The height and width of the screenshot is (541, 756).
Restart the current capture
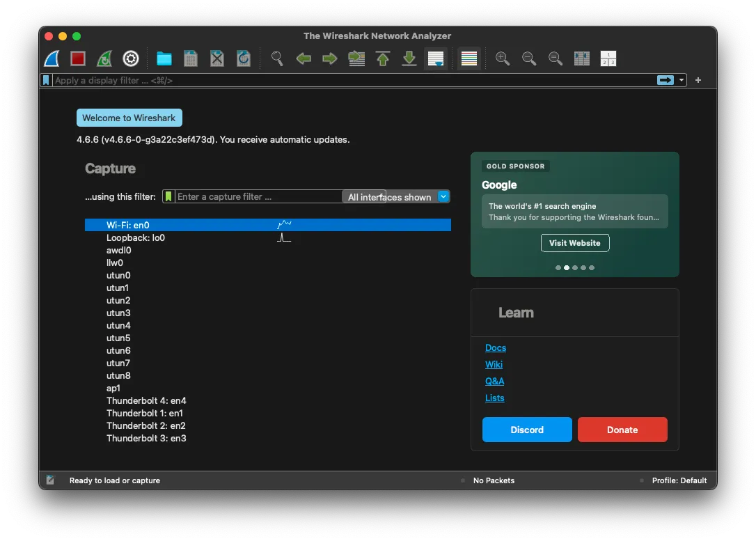pyautogui.click(x=104, y=58)
